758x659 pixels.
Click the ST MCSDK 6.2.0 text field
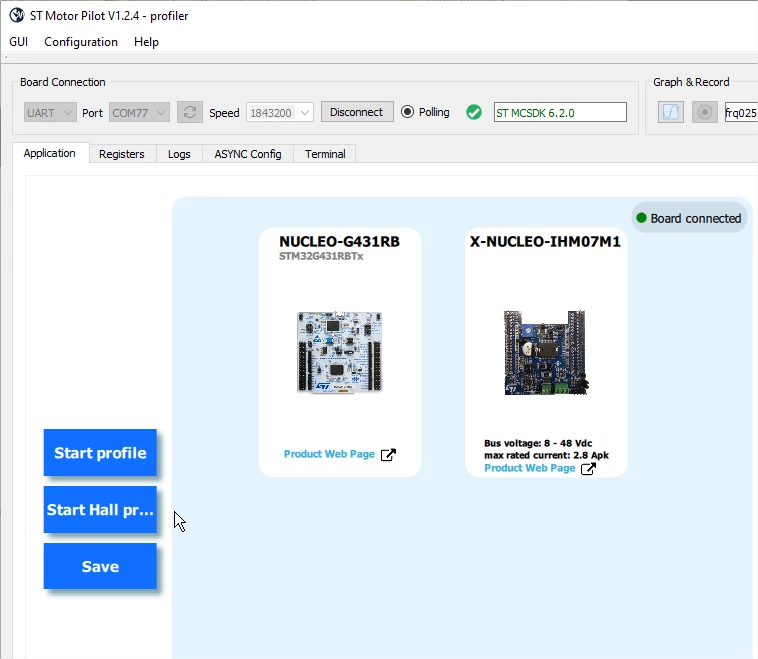[x=560, y=113]
